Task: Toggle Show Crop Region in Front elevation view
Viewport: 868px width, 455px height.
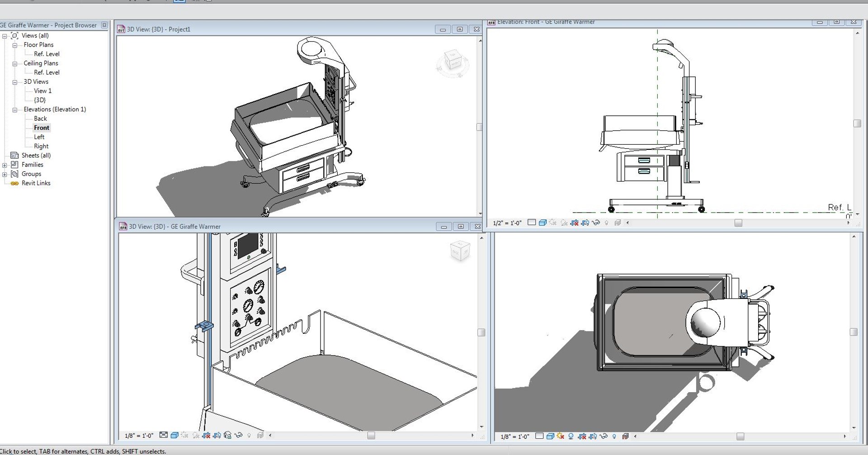Action: point(585,223)
